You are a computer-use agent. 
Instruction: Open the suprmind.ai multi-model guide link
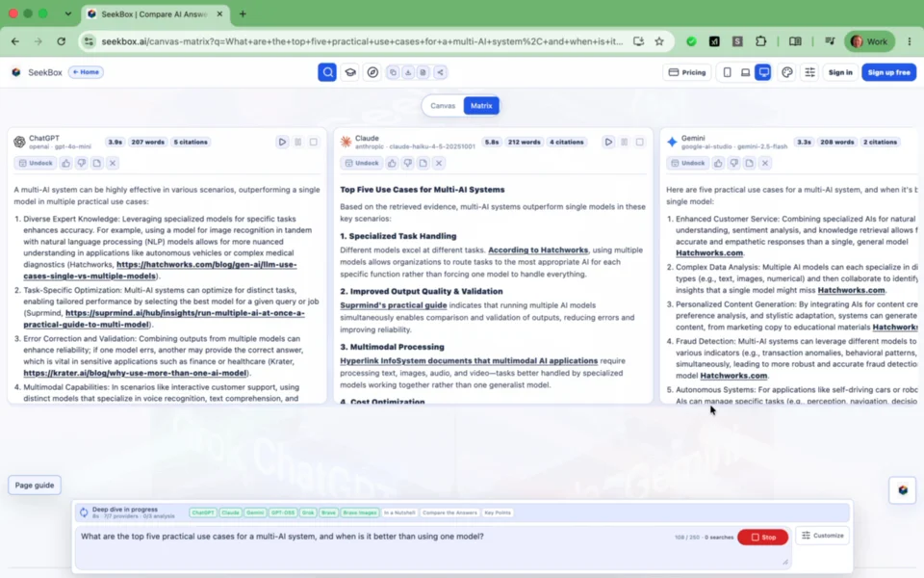pos(165,319)
